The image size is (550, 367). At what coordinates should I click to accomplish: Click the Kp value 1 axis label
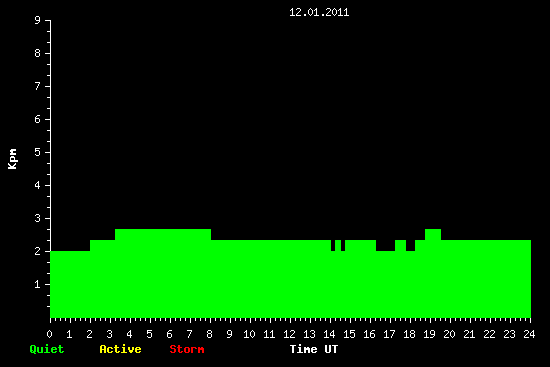tap(38, 284)
